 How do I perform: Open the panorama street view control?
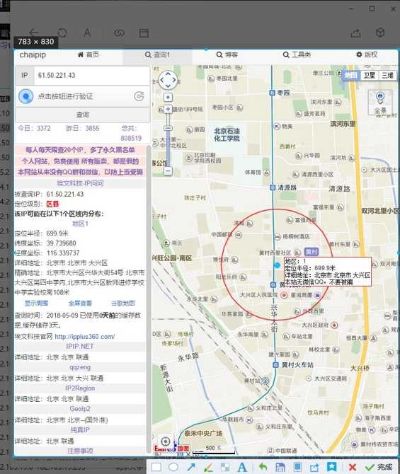pyautogui.click(x=380, y=102)
